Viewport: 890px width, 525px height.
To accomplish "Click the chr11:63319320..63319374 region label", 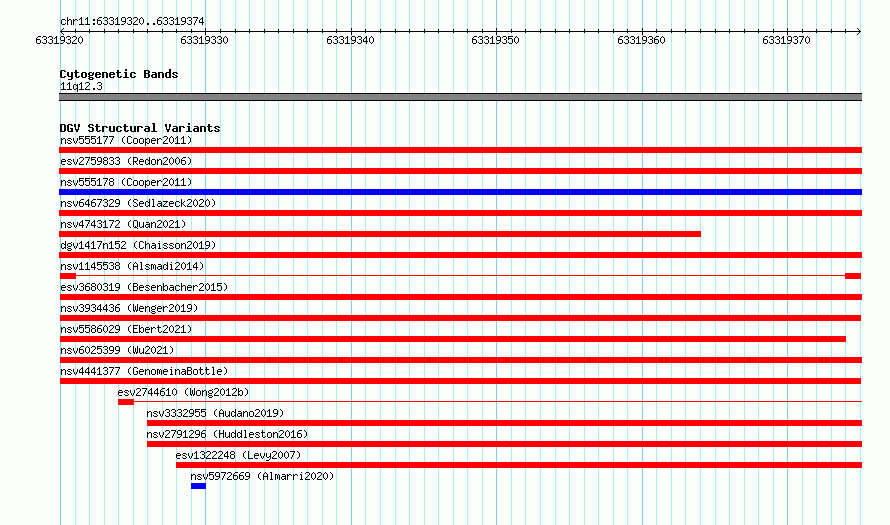I will click(x=132, y=21).
